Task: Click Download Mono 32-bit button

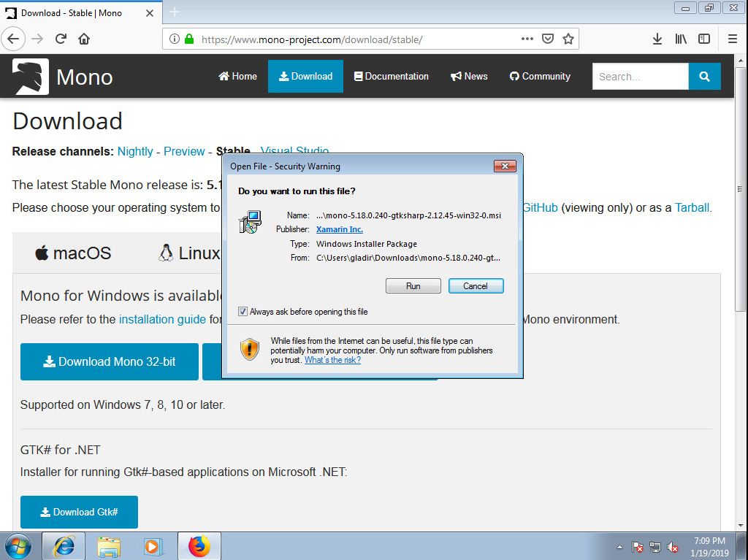Action: pos(110,361)
